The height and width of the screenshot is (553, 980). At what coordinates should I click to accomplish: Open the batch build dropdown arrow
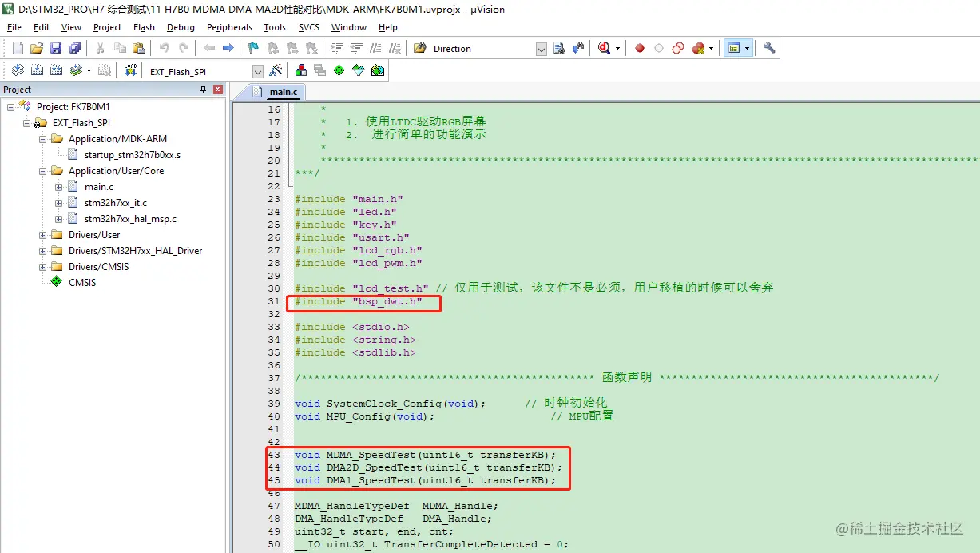click(89, 70)
